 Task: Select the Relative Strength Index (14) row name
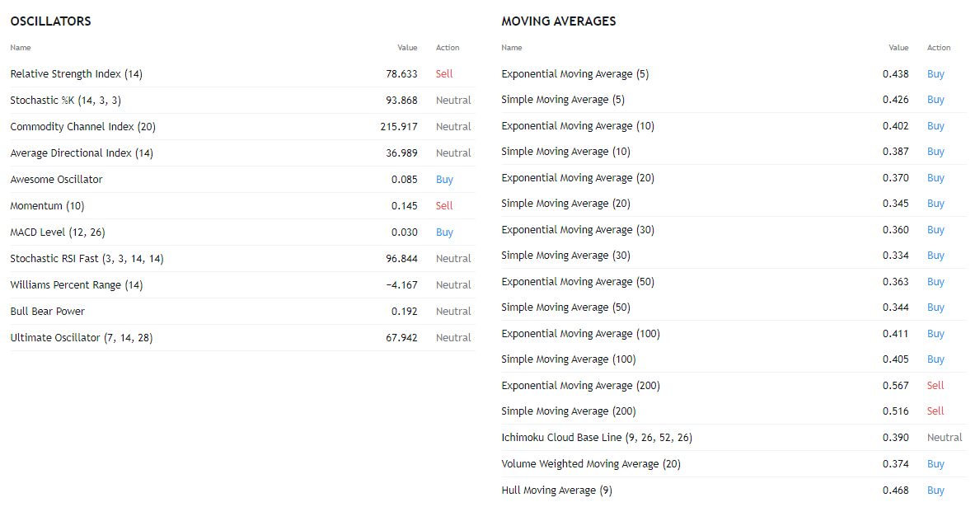pyautogui.click(x=77, y=73)
